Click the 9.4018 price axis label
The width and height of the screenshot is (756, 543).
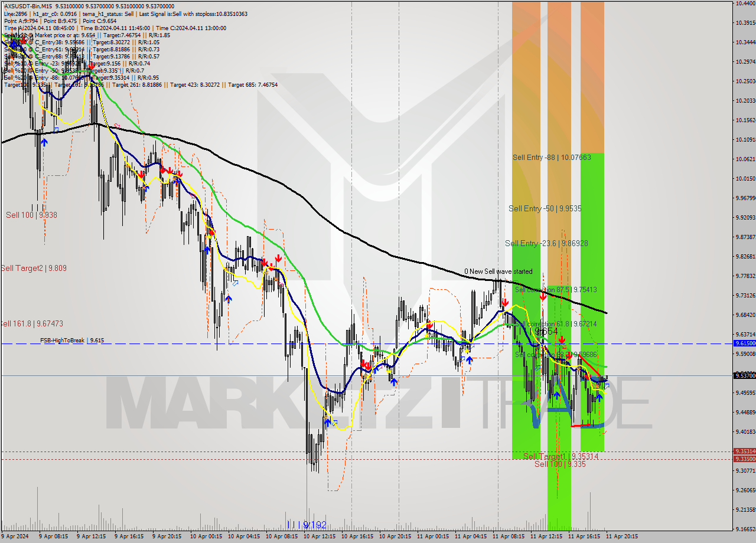[x=745, y=431]
